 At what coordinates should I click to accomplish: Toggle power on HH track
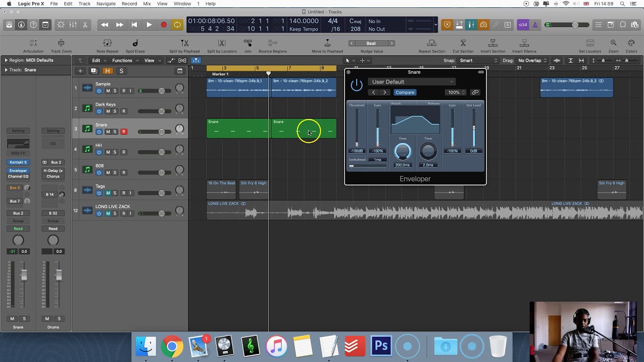coord(99,152)
